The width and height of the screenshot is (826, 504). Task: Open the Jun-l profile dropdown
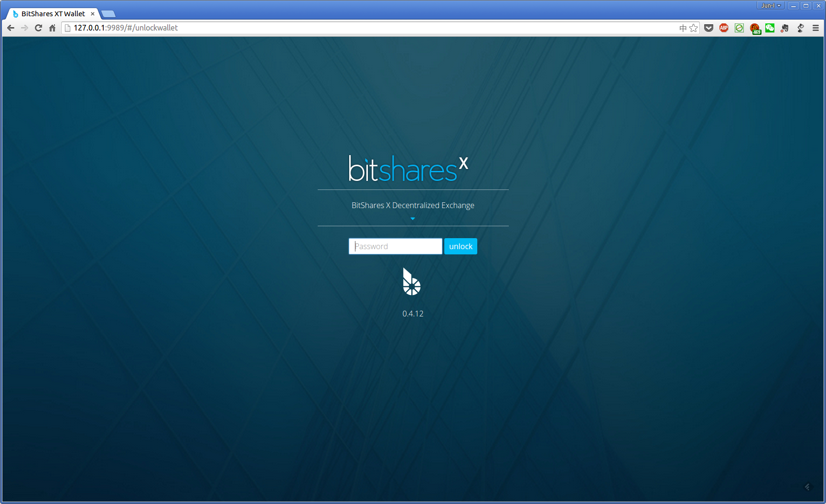(x=771, y=6)
